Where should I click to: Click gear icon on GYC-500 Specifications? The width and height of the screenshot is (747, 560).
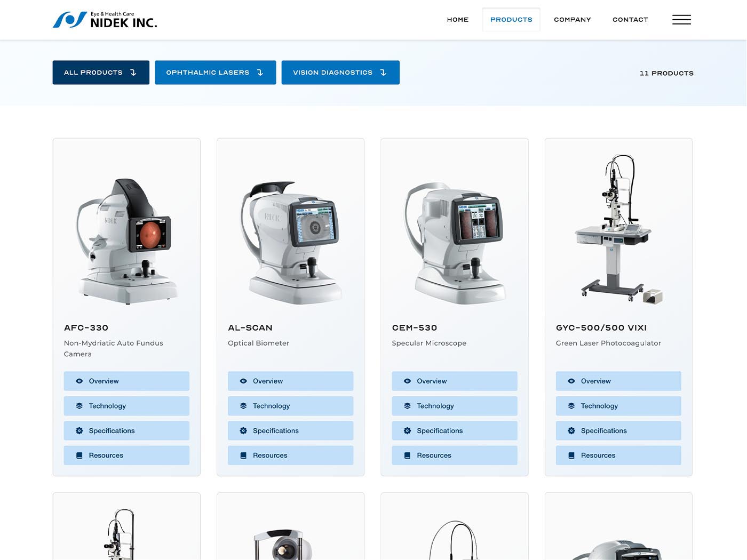pos(571,431)
